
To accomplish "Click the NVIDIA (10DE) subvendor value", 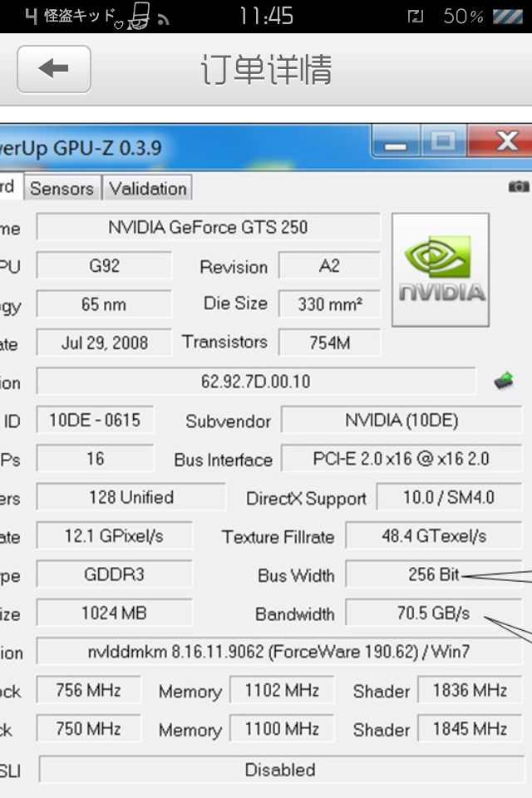I will (401, 421).
